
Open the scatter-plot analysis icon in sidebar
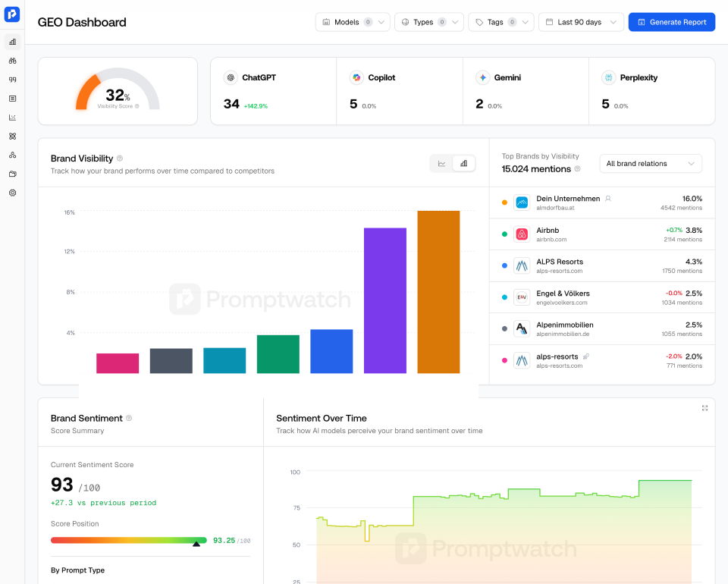pyautogui.click(x=13, y=118)
